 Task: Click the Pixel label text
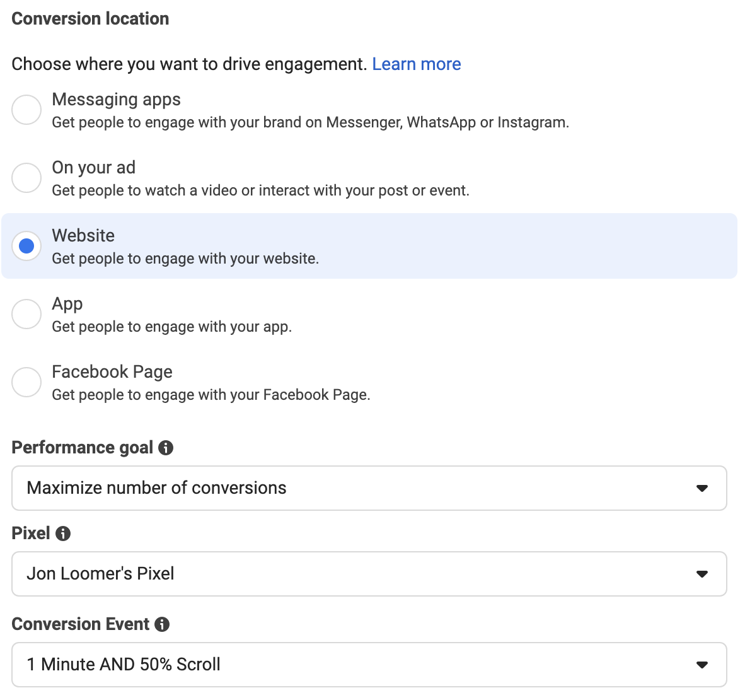tap(30, 534)
